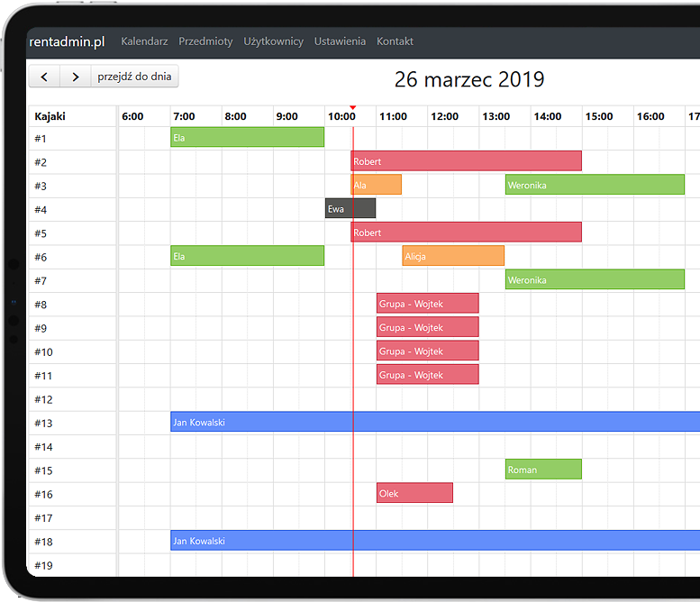This screenshot has height=602, width=700.
Task: Select Robert's red booking on kayak #2
Action: click(x=465, y=161)
